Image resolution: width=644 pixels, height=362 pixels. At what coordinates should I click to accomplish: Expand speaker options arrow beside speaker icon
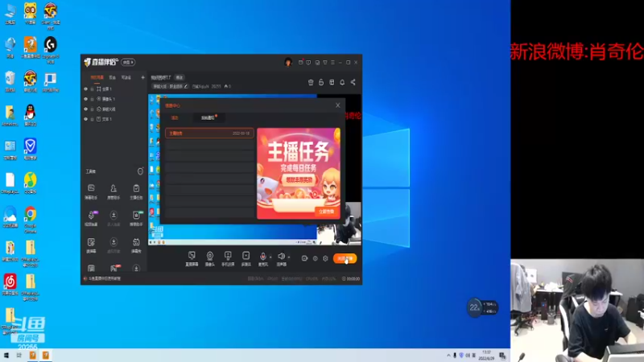point(289,257)
